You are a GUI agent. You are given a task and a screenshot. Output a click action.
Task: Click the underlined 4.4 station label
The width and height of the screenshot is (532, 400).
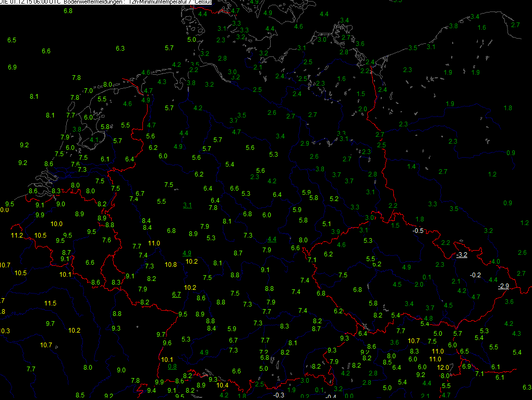pos(271,239)
